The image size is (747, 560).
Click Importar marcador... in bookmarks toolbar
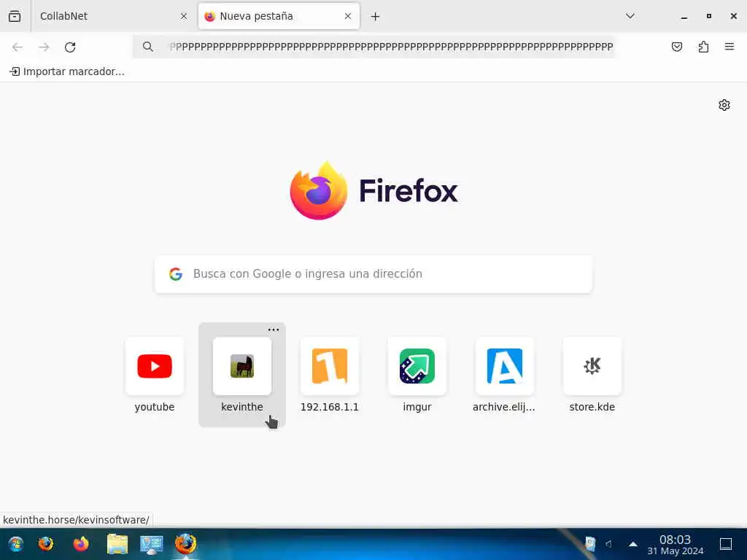pos(66,71)
